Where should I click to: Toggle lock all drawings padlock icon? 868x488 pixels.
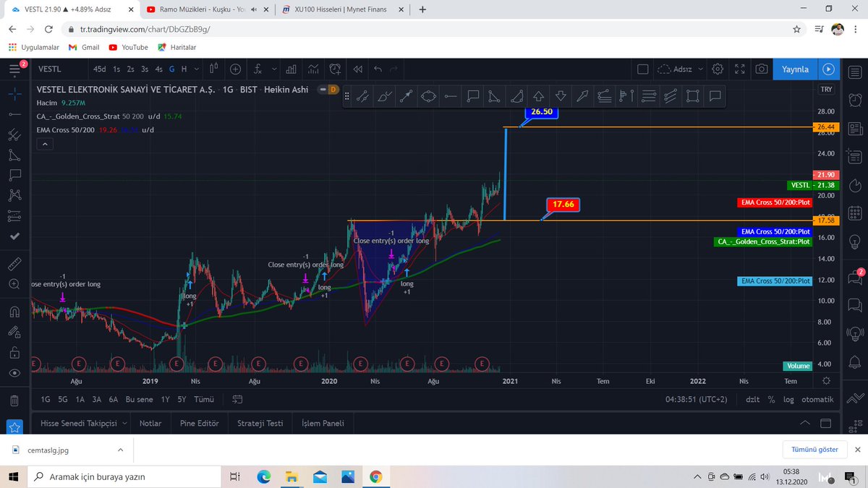14,352
